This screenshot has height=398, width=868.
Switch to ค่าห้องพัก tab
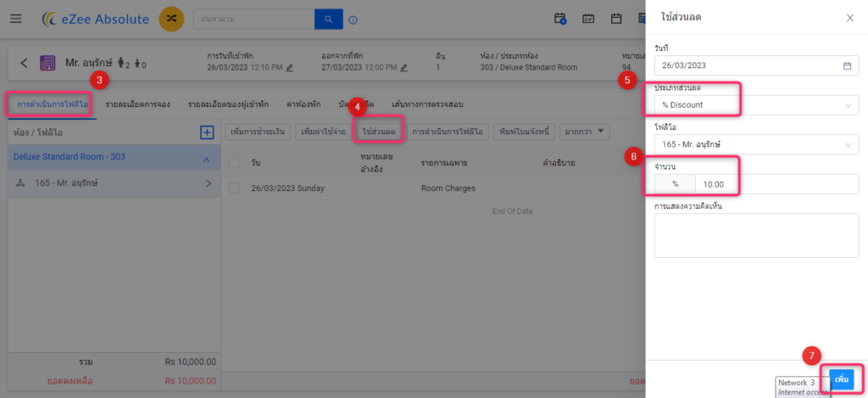point(303,104)
